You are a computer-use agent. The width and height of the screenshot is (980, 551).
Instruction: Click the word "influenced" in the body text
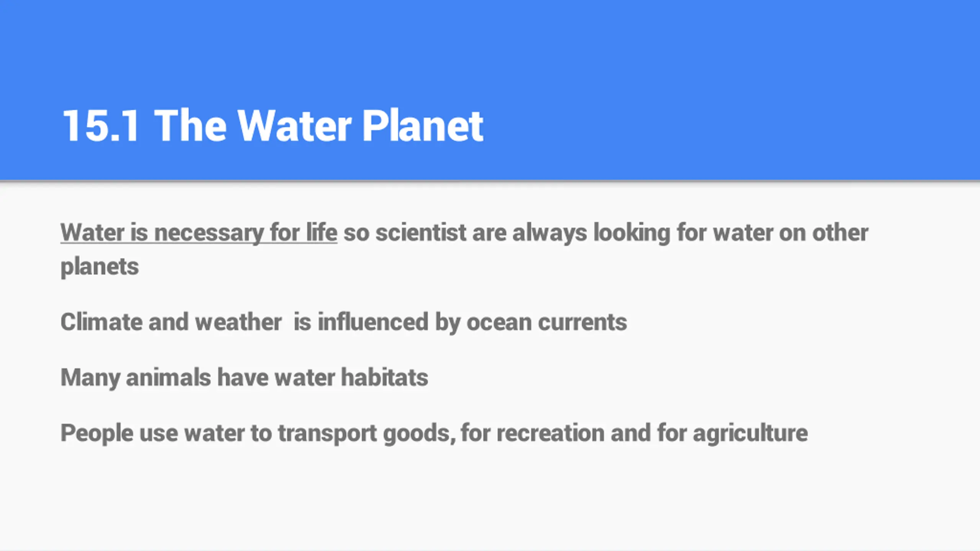(x=373, y=322)
